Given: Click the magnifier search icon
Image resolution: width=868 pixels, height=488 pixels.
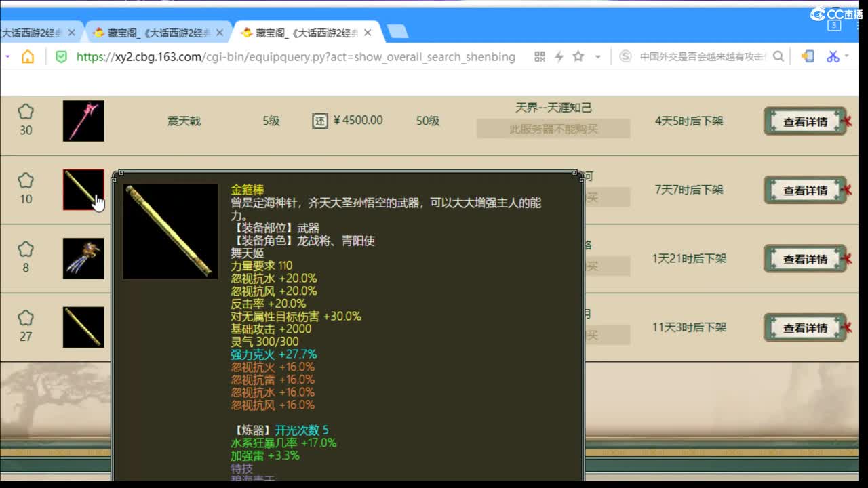Looking at the screenshot, I should [778, 57].
